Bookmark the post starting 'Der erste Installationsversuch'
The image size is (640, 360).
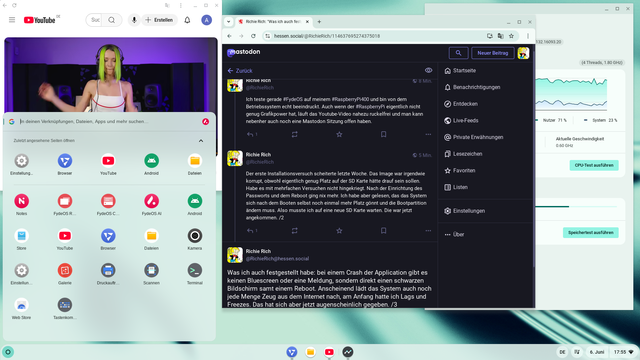click(x=384, y=231)
